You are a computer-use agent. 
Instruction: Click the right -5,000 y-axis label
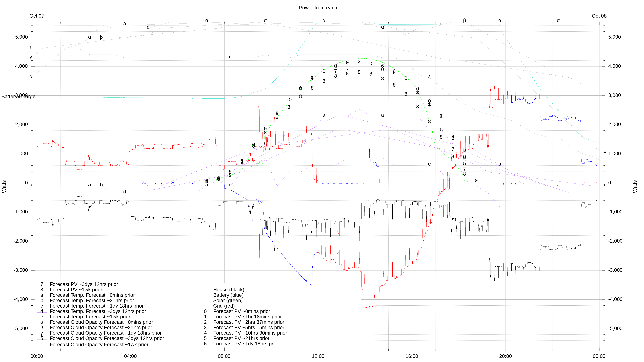(x=615, y=329)
